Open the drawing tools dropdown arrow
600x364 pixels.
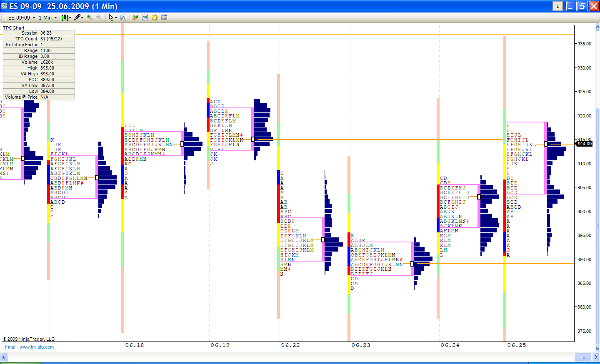pos(82,18)
